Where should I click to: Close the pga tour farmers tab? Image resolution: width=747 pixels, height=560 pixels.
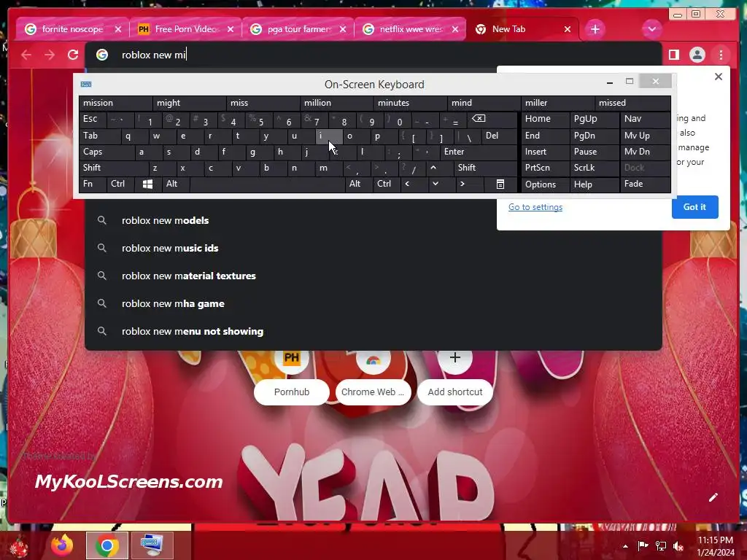[343, 29]
